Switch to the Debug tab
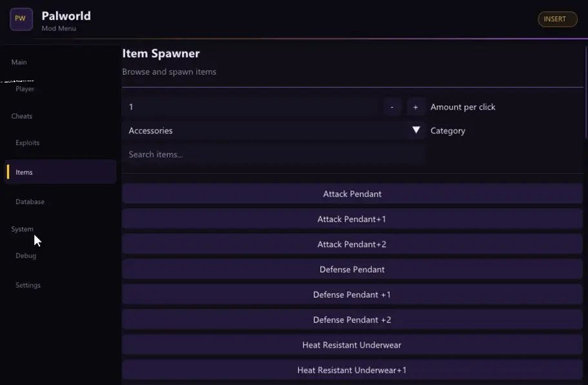Viewport: 588px width, 385px height. (26, 255)
